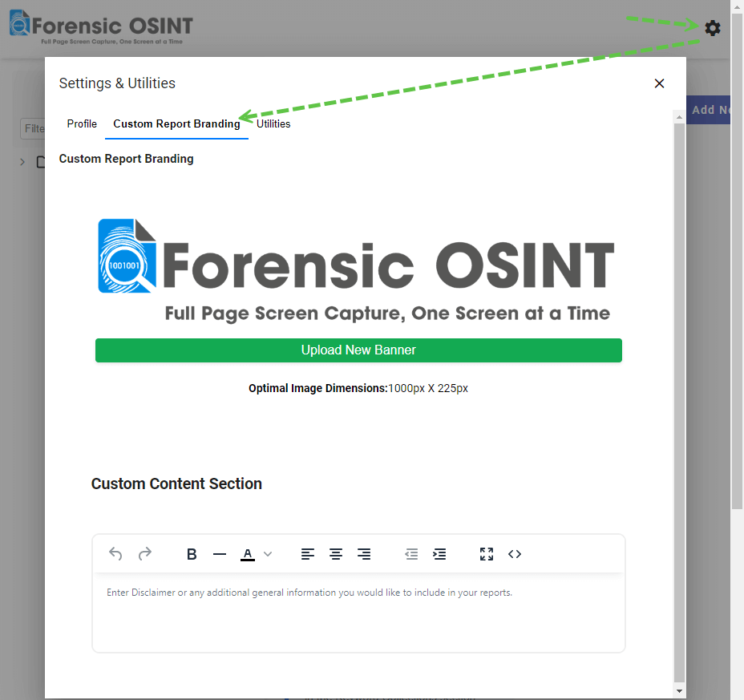Click the scroll-up arrow of dialog scrollbar
This screenshot has width=744, height=700.
679,117
